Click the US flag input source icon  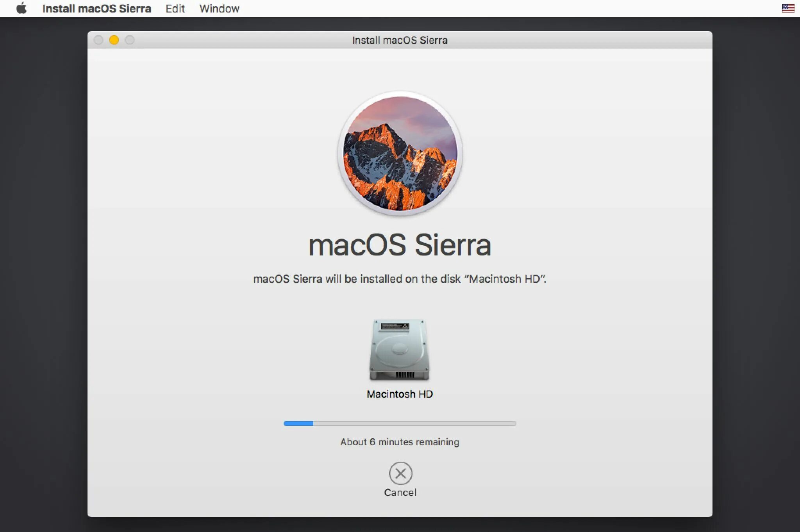click(788, 8)
